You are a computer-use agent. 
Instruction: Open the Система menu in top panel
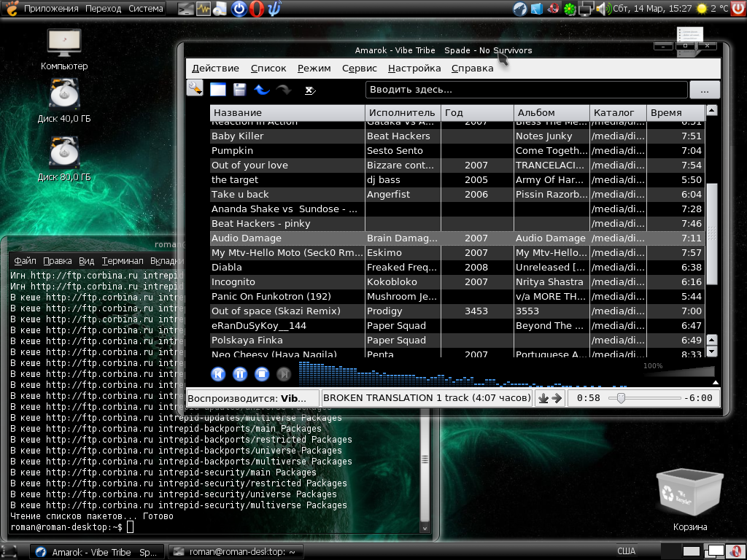(146, 9)
